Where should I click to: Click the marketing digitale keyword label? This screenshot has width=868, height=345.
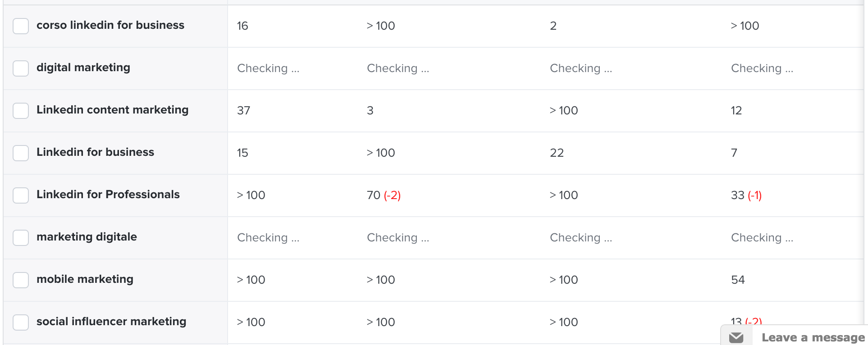pos(87,237)
